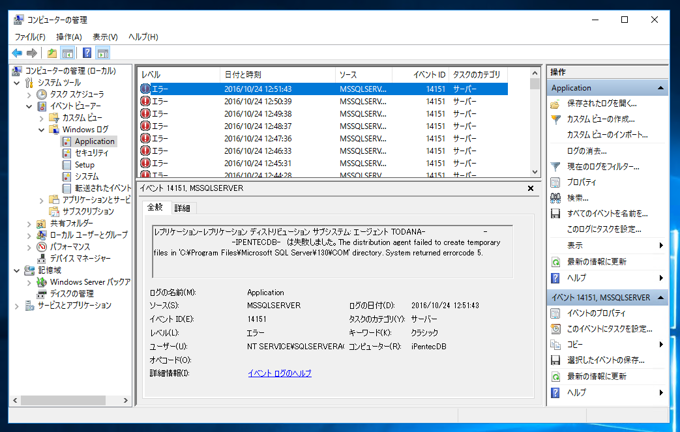Open the Setup log

click(84, 165)
